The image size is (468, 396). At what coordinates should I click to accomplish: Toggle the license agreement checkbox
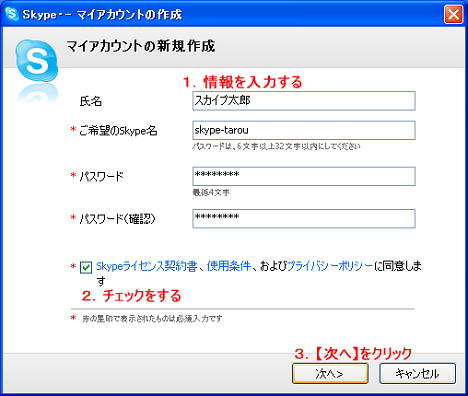(86, 267)
